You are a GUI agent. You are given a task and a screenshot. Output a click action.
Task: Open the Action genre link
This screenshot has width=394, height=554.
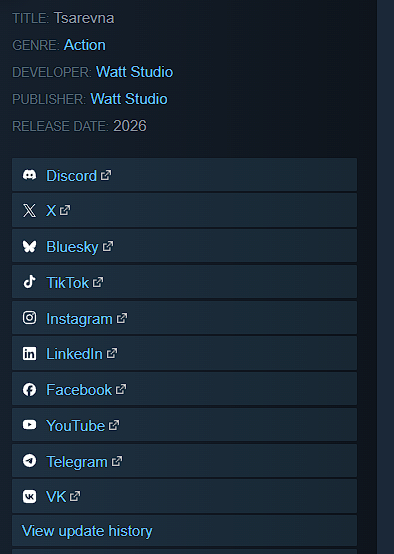coord(85,45)
